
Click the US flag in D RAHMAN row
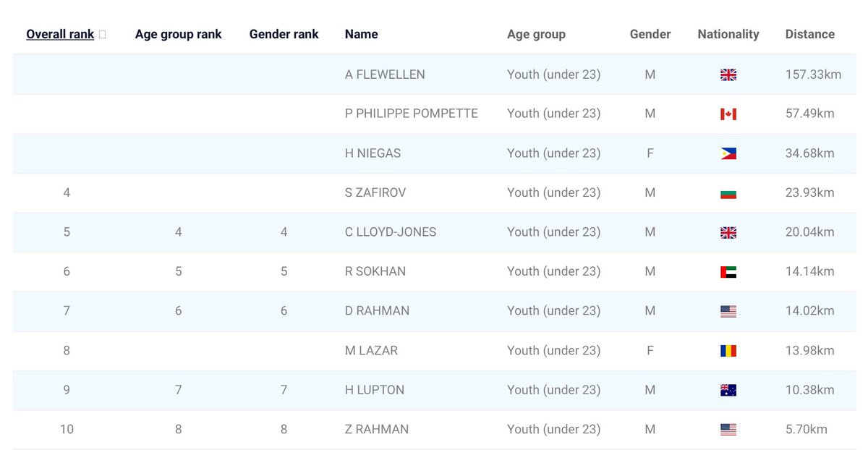tap(728, 311)
